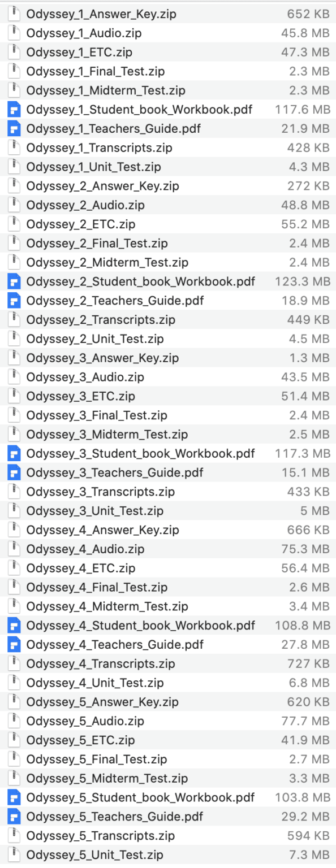Click the file icon for Odyssey_4_Final_Test.zip

(14, 587)
